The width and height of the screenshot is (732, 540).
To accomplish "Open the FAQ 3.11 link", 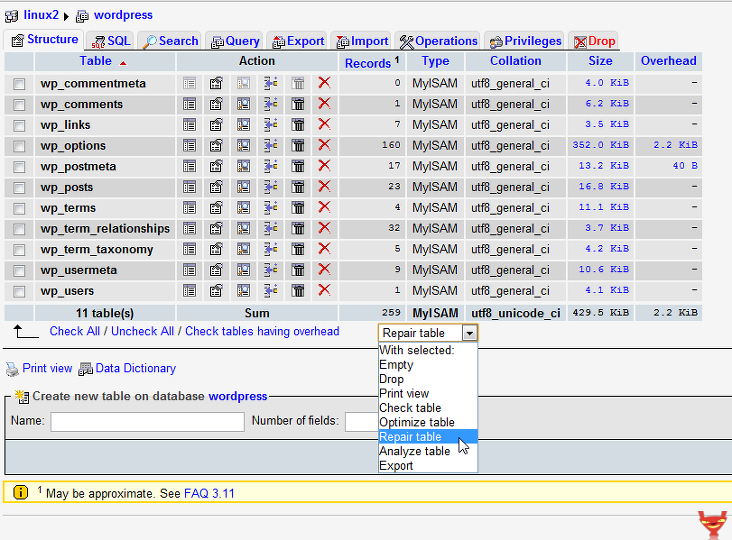I will pyautogui.click(x=209, y=494).
